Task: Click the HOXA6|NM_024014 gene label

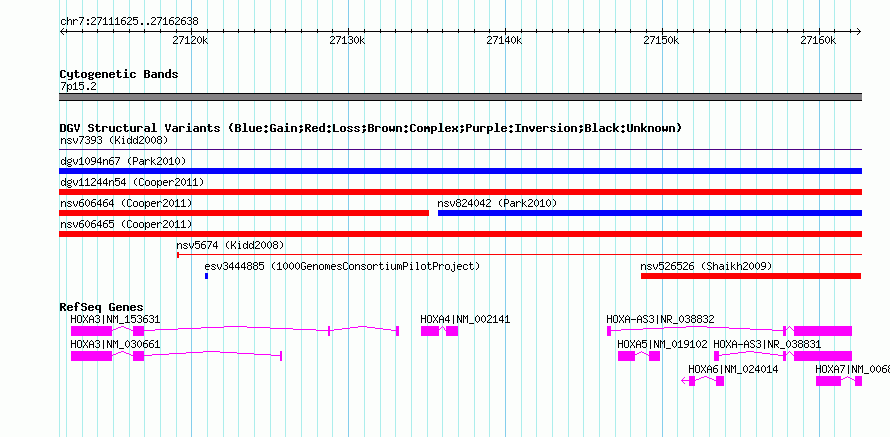Action: pyautogui.click(x=733, y=369)
